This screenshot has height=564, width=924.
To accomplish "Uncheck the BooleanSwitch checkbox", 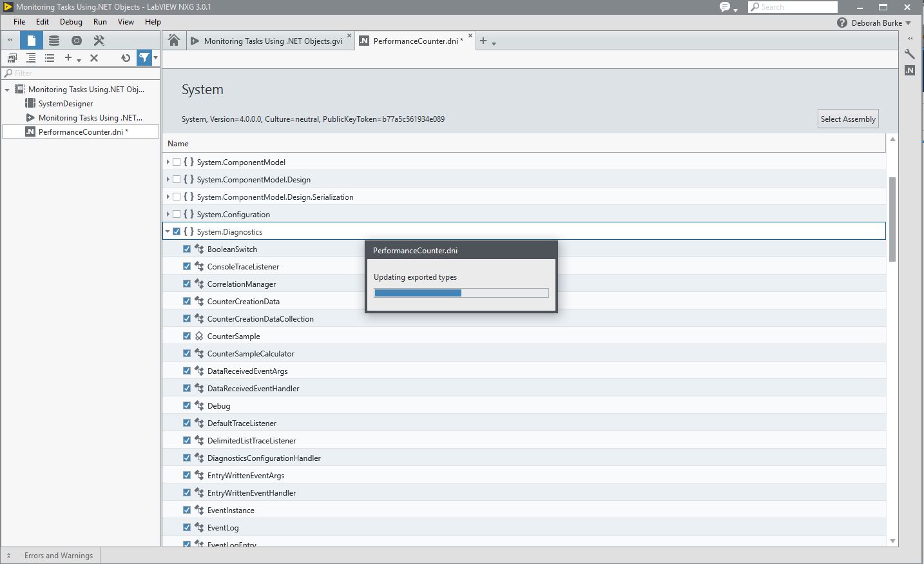I will coord(187,249).
